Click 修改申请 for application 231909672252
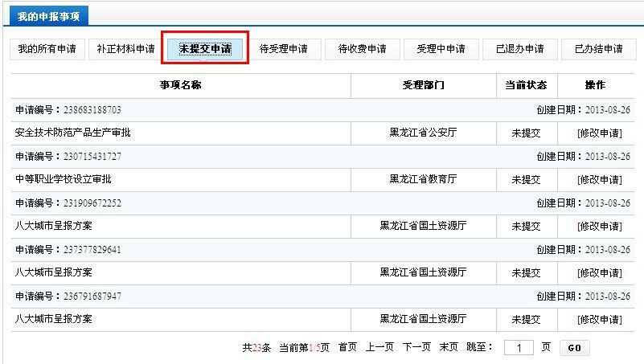This screenshot has height=364, width=644. tap(599, 227)
